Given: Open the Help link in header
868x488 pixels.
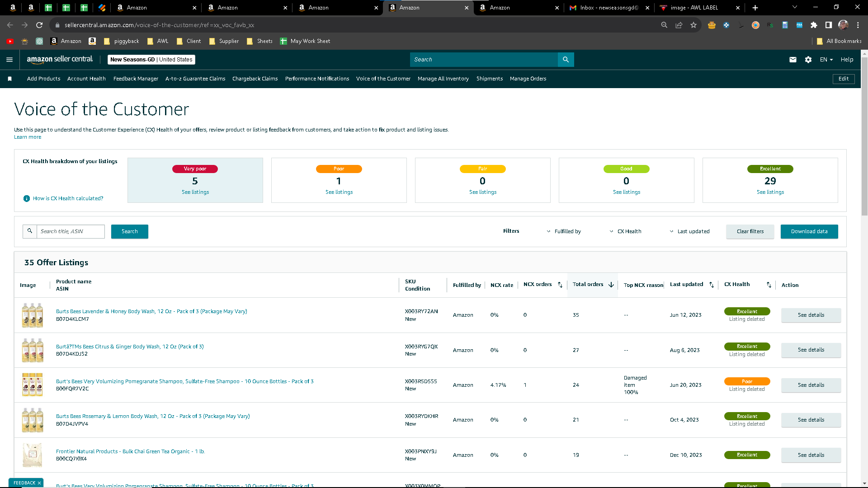Looking at the screenshot, I should 847,60.
